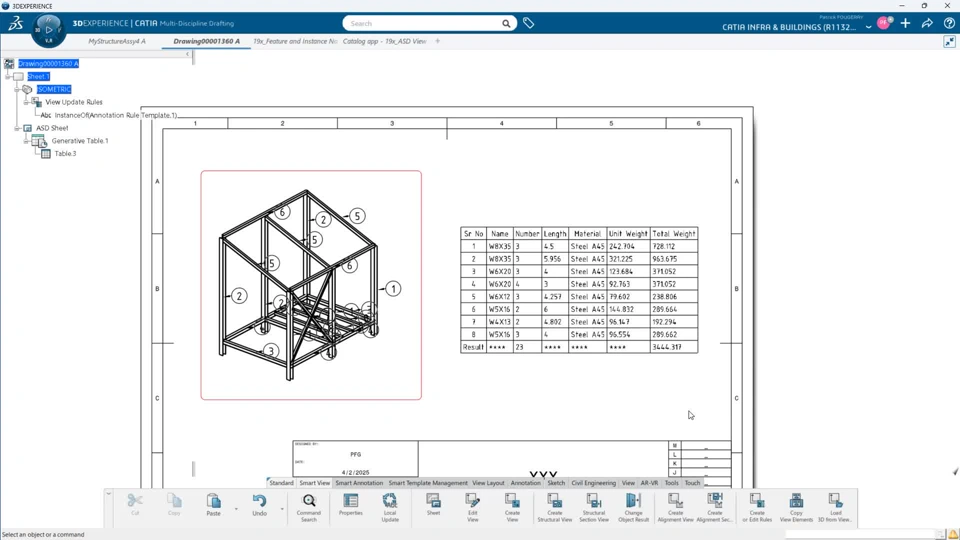Open the AR-VR tab
Image resolution: width=960 pixels, height=540 pixels.
[x=650, y=483]
